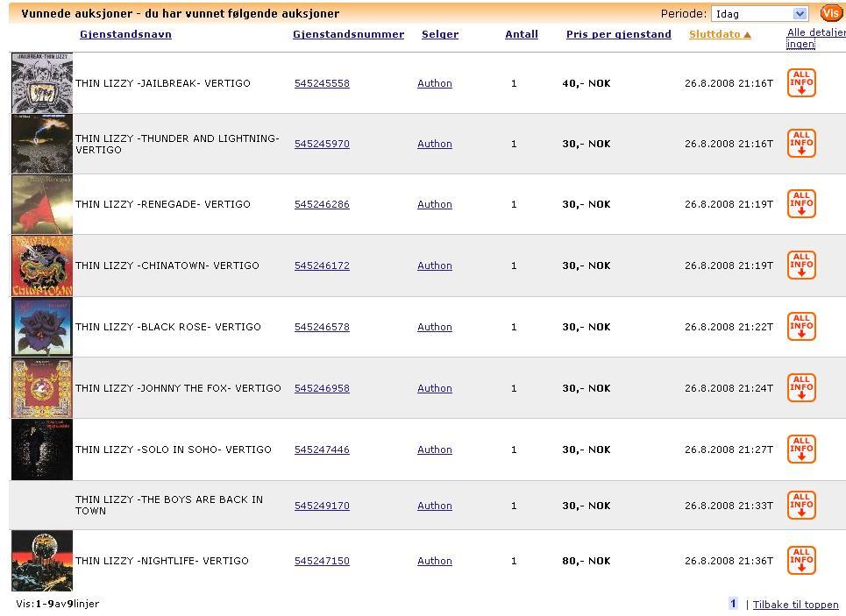
Task: Click seller Authon in Chinatown row
Action: (x=435, y=266)
